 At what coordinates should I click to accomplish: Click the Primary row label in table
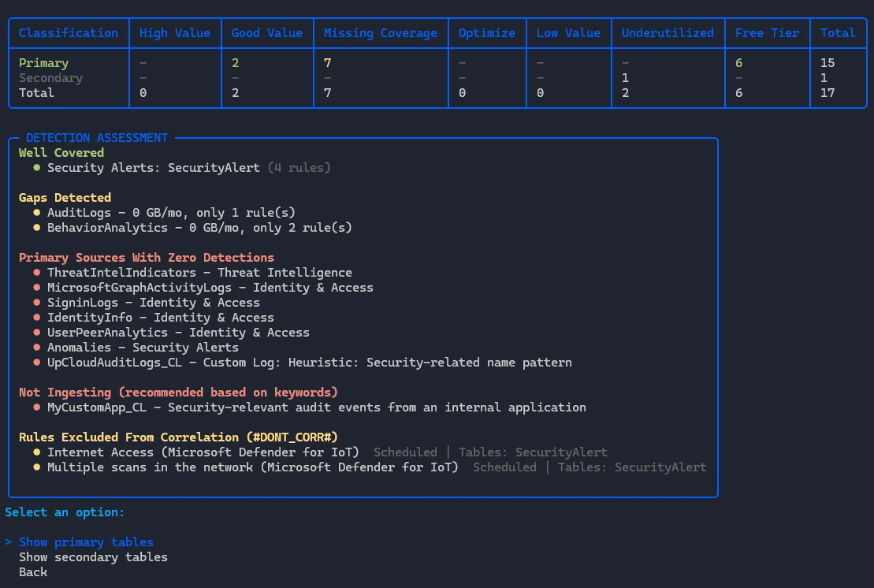point(43,63)
